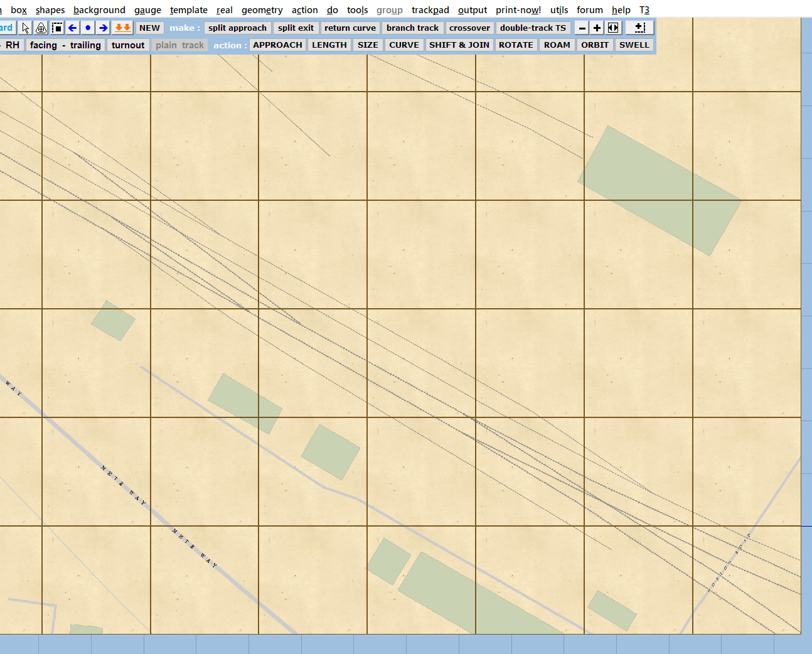Image resolution: width=812 pixels, height=654 pixels.
Task: Click the crossover button
Action: click(x=469, y=28)
